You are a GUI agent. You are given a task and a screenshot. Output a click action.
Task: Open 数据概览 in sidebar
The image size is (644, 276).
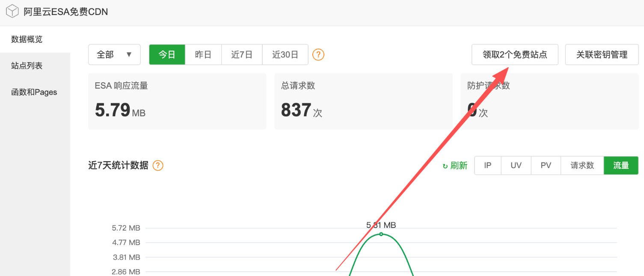click(x=35, y=39)
